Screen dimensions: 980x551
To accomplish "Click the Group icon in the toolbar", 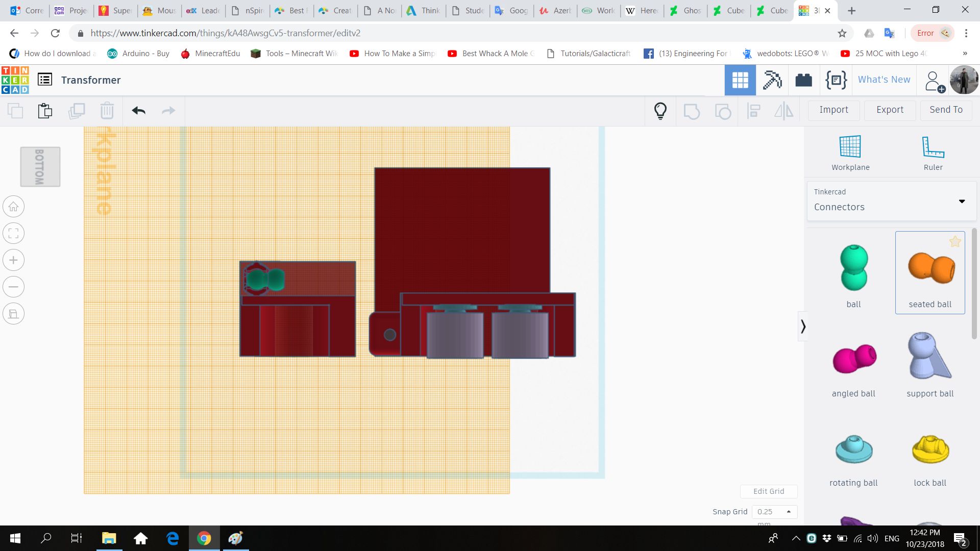I will [x=692, y=111].
